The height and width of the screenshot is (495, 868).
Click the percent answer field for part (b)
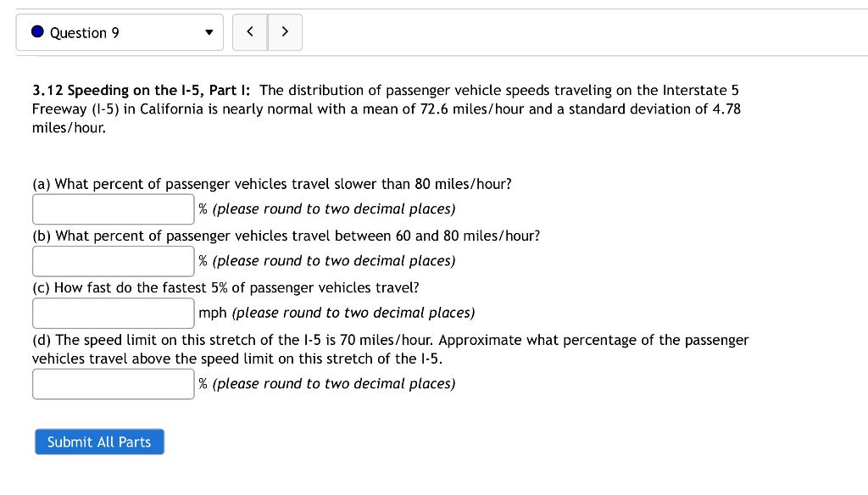pos(113,260)
